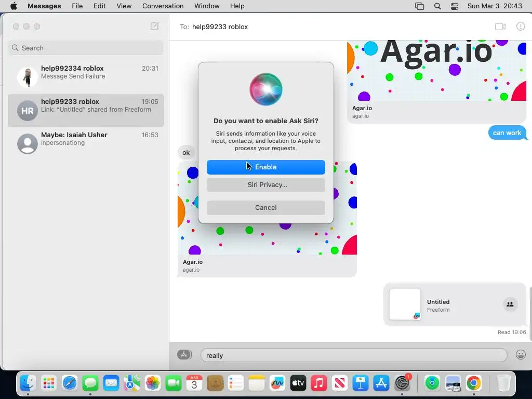Open the Apple menu

coord(14,6)
